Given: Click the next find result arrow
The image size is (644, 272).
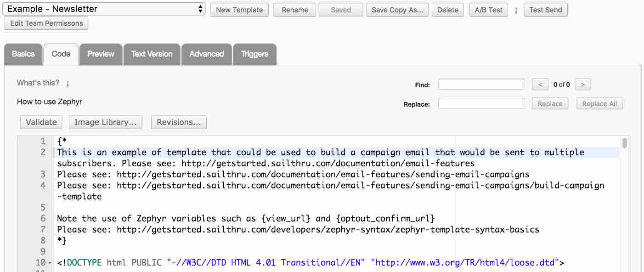Looking at the screenshot, I should [582, 84].
